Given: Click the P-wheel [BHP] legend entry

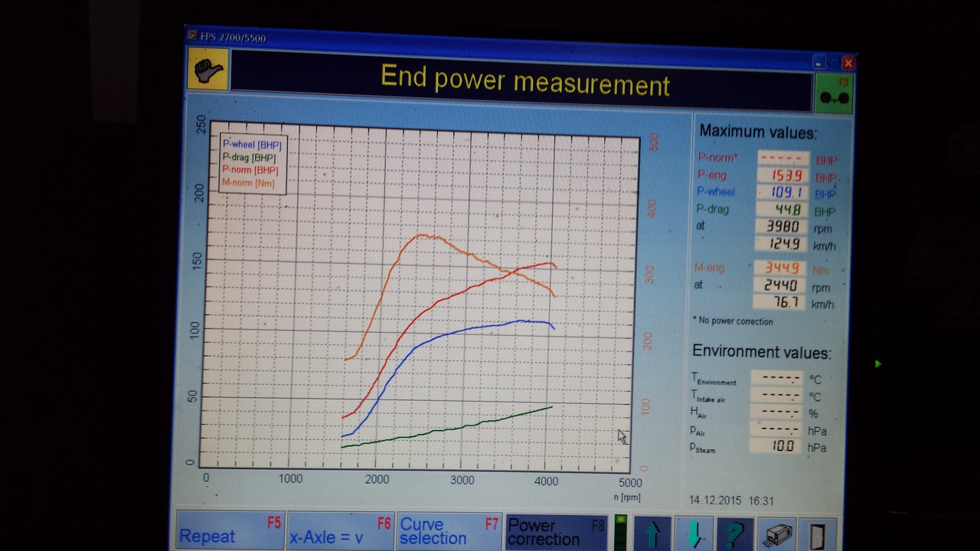Looking at the screenshot, I should coord(252,145).
